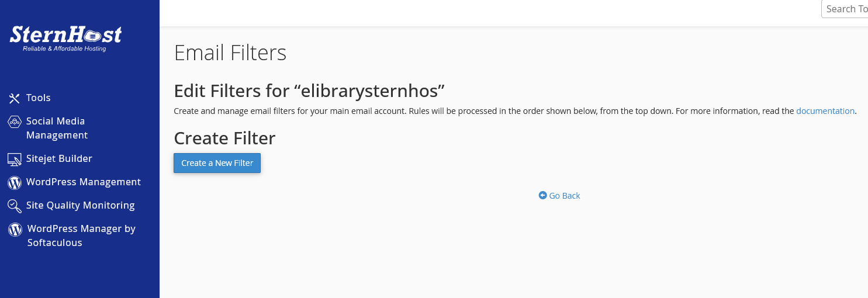
Task: Click the SternHost logo
Action: pyautogui.click(x=65, y=38)
